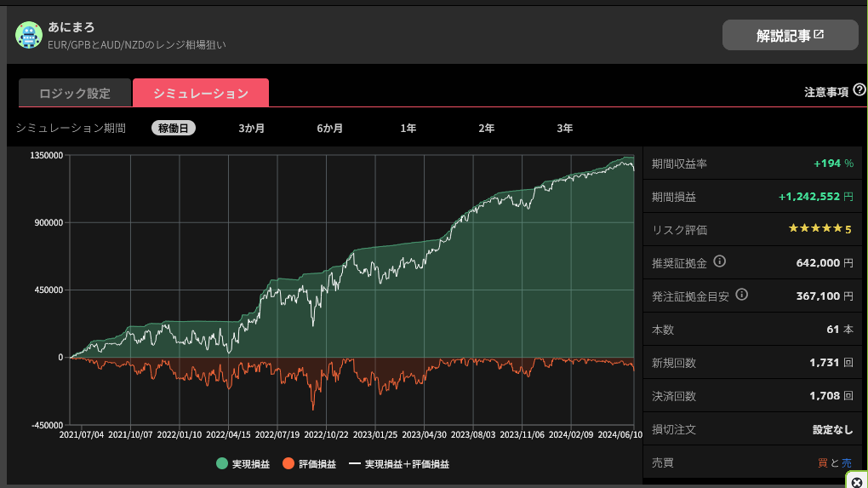Select the シミュレーション tab
The height and width of the screenshot is (488, 868).
(x=201, y=94)
